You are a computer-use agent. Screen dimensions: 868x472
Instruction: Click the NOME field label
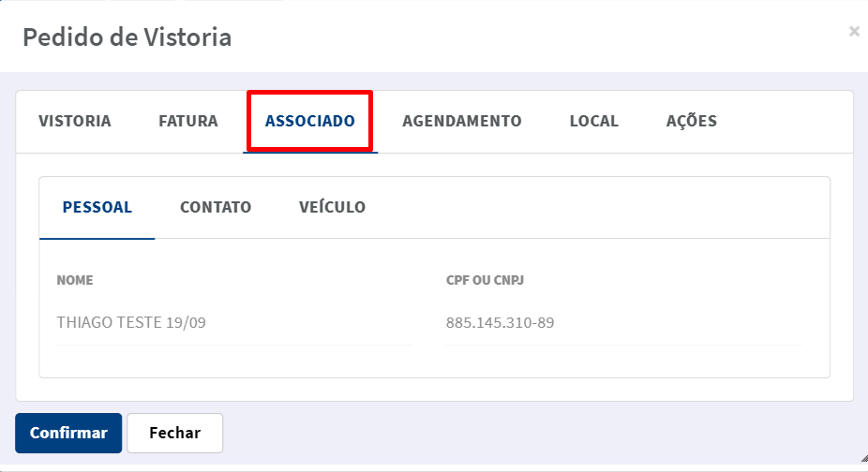(75, 280)
